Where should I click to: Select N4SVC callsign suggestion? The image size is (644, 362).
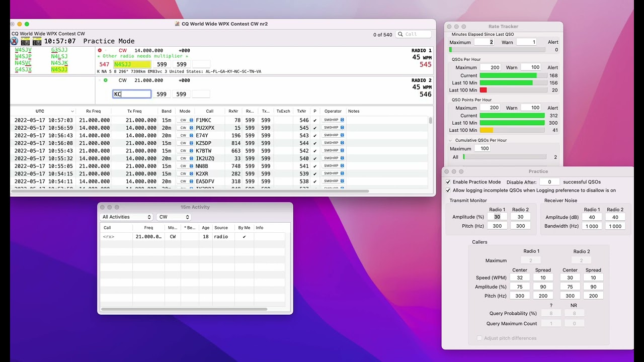coord(23,63)
